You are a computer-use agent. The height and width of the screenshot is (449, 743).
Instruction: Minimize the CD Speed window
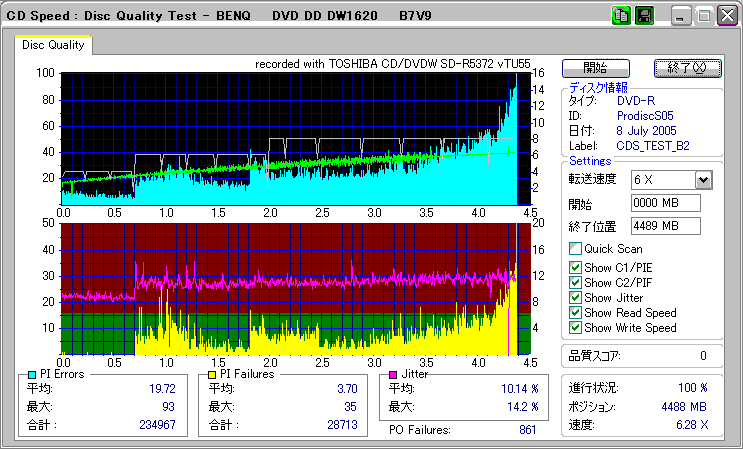681,17
